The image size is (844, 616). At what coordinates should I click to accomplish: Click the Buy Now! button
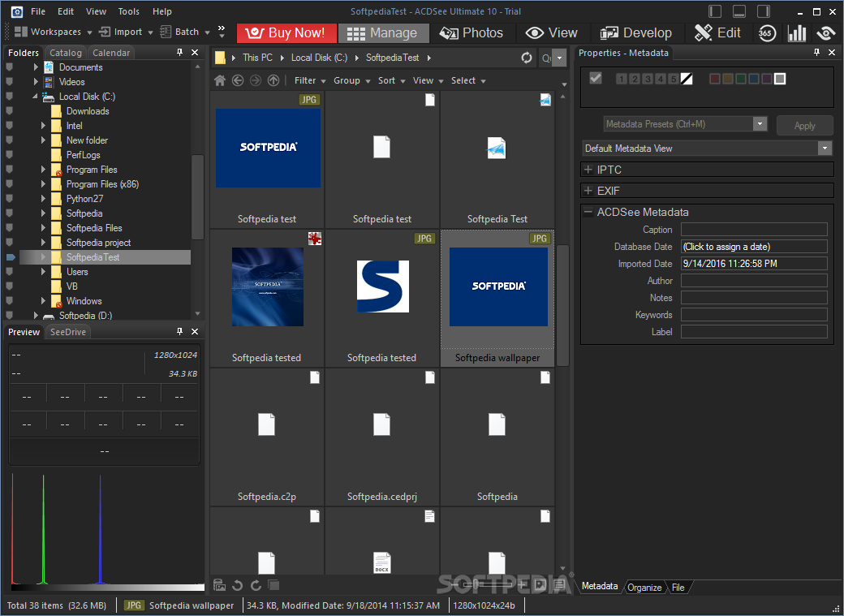point(287,32)
